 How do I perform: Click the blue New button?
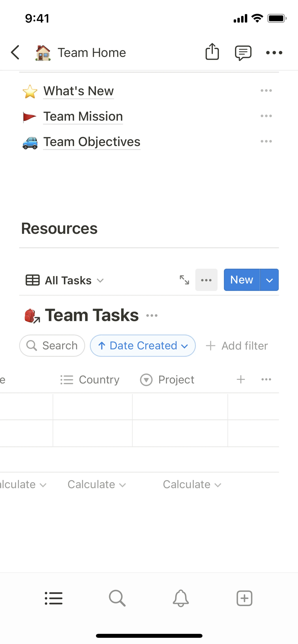coord(241,280)
